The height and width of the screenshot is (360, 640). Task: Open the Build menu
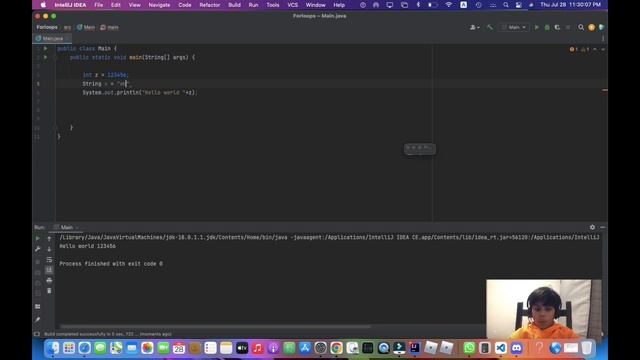pyautogui.click(x=234, y=5)
